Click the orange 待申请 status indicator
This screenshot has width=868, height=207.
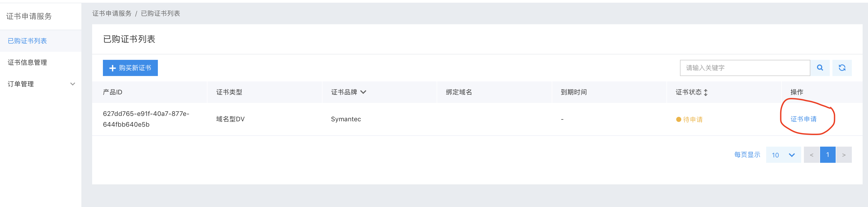coord(689,119)
